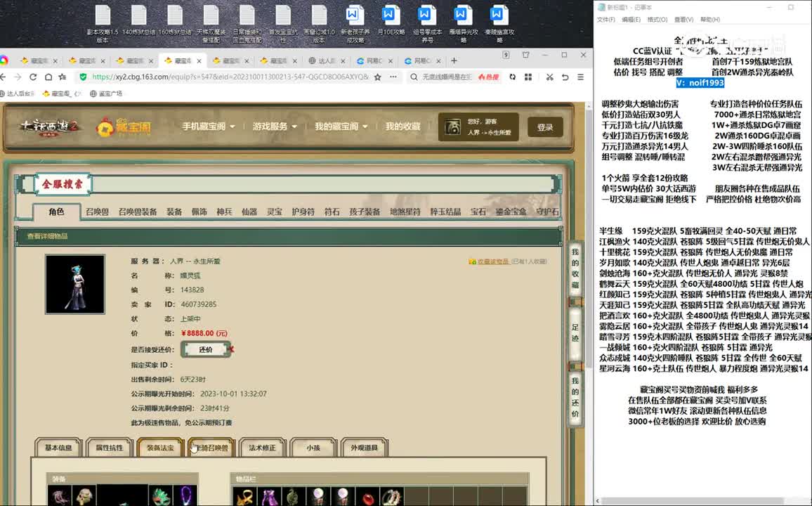This screenshot has width=812, height=506.
Task: Open desktop document 秦陵皇宫攻略
Action: tap(499, 24)
